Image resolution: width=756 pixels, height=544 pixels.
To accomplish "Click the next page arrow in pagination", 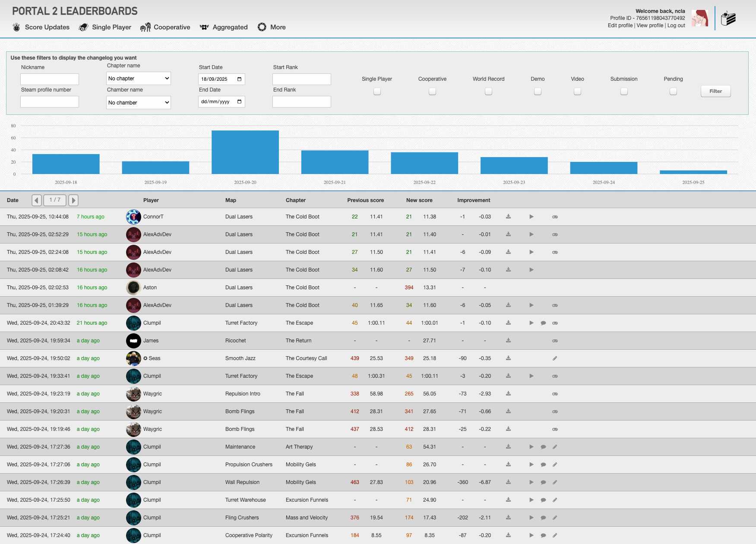I will tap(73, 200).
